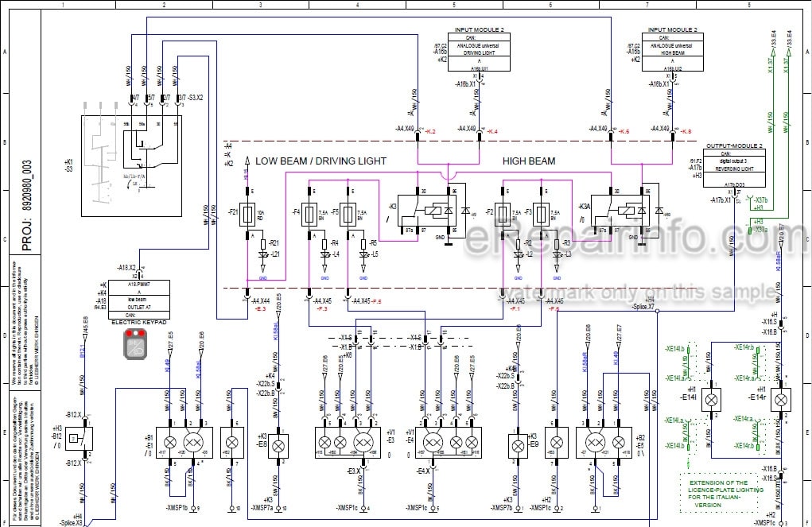Click the -R21 resistor label
The image size is (812, 527).
coord(274,242)
